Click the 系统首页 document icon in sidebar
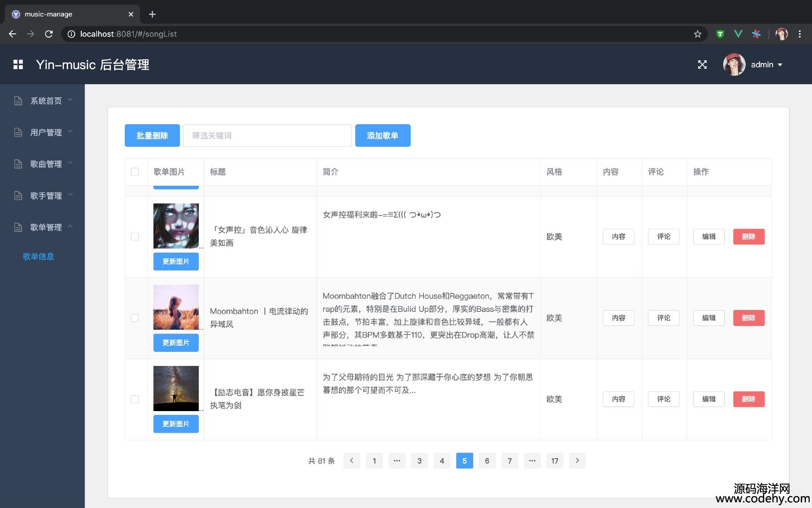Image resolution: width=812 pixels, height=508 pixels. coord(18,101)
